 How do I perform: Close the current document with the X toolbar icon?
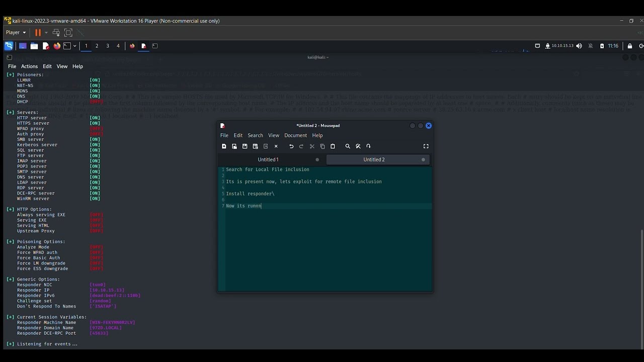276,146
